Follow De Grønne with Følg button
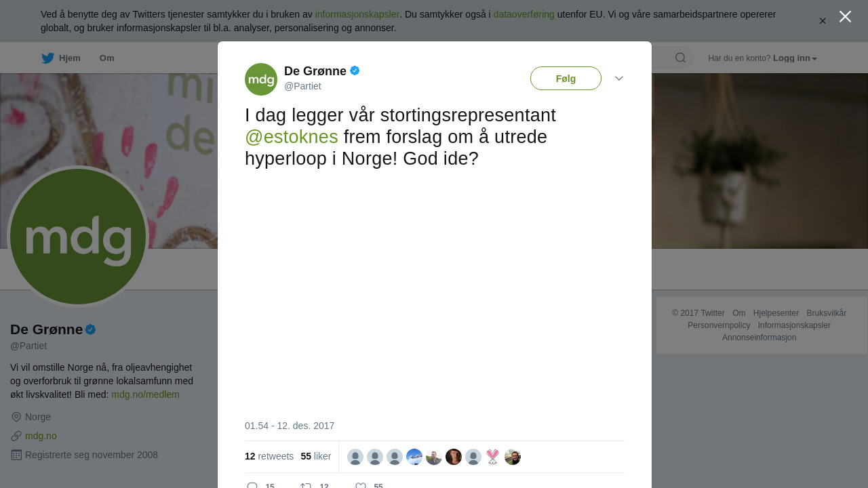 [566, 79]
